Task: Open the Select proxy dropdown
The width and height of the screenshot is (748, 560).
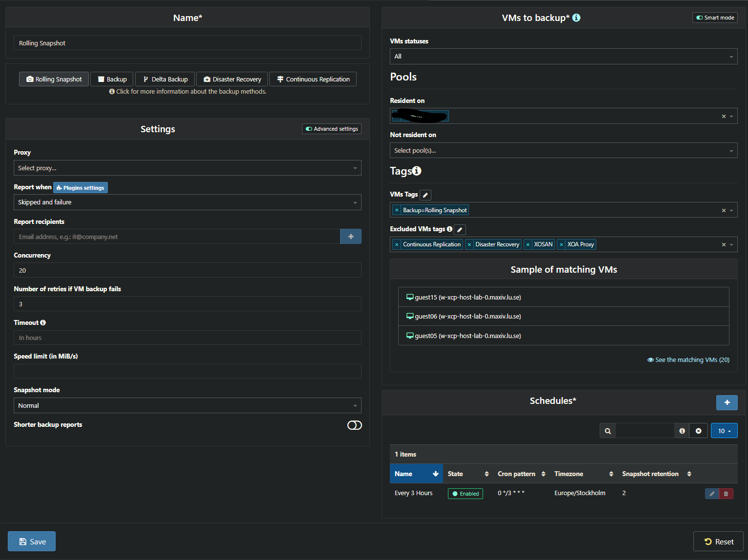Action: [x=187, y=168]
